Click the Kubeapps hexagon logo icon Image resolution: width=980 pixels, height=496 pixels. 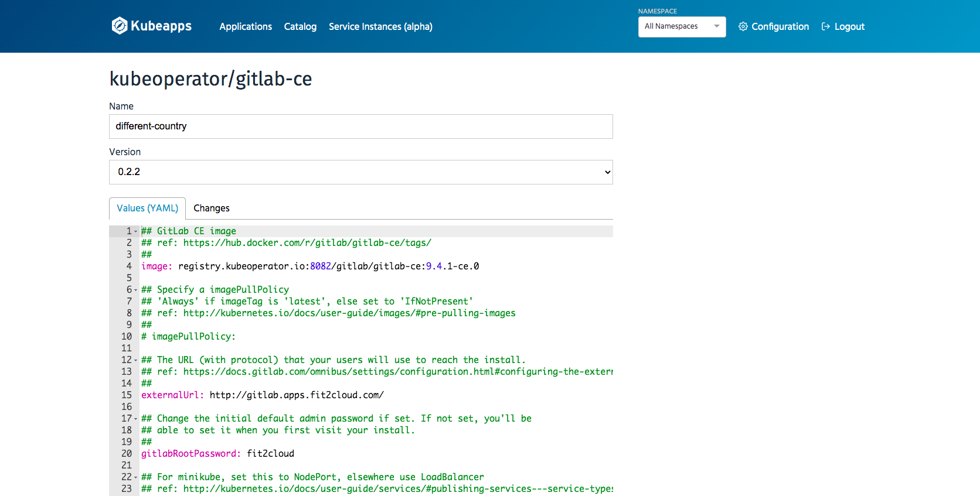tap(120, 26)
